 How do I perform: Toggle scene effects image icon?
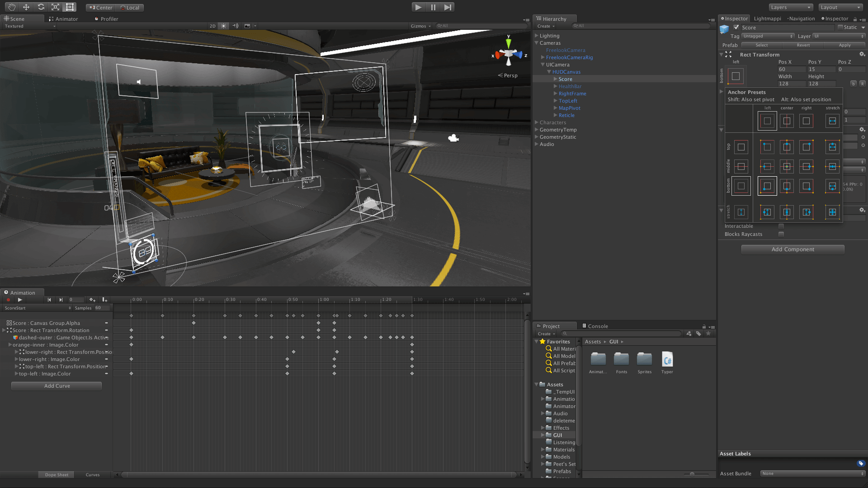click(x=247, y=26)
